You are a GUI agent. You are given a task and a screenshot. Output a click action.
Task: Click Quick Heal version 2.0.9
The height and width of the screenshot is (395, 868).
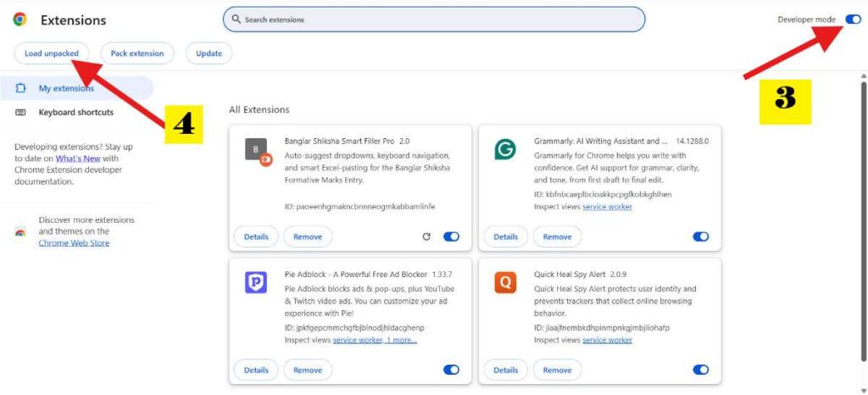pos(618,275)
